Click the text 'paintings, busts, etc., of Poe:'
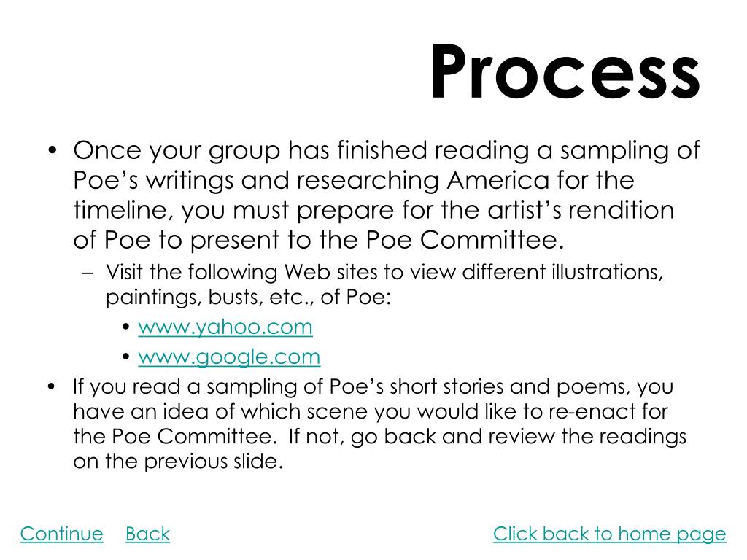The width and height of the screenshot is (747, 560). tap(248, 297)
